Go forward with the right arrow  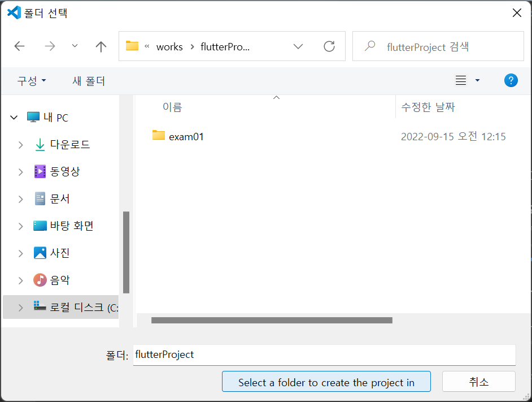(50, 46)
